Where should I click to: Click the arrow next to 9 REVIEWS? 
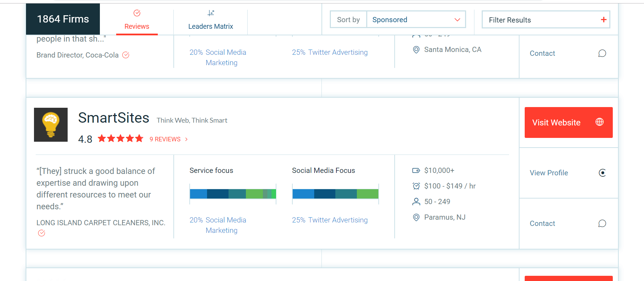coord(187,139)
